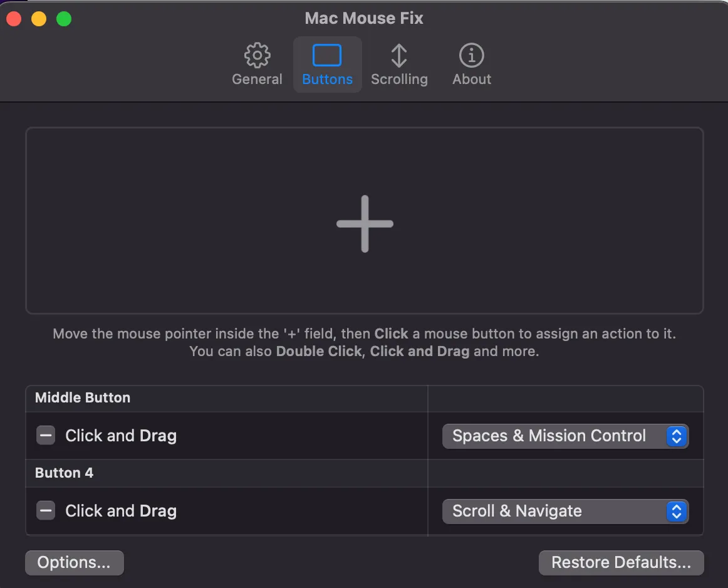Open Spaces & Mission Control dropdown
This screenshot has width=728, height=588.
pyautogui.click(x=565, y=436)
